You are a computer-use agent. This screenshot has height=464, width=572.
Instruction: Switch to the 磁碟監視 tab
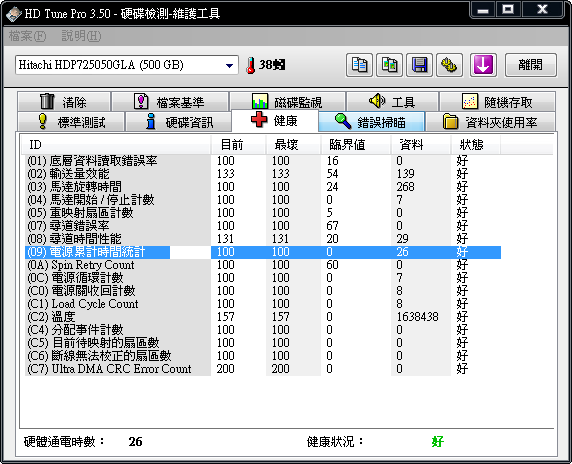[287, 102]
